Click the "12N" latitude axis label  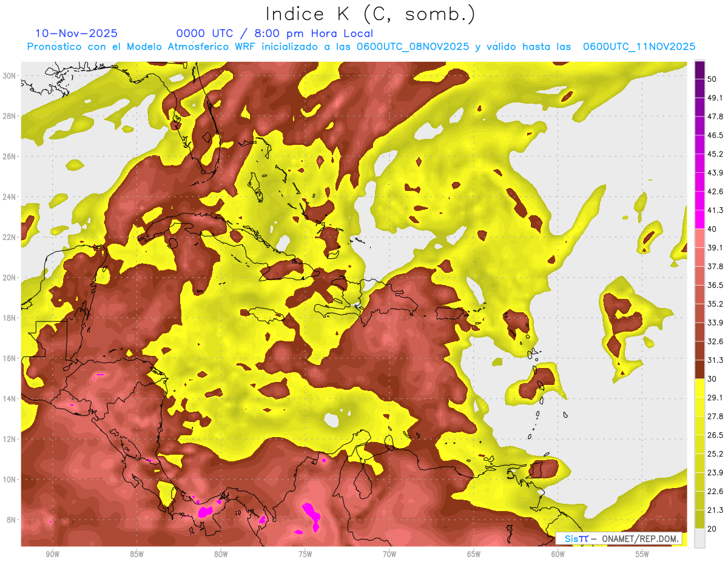9,439
